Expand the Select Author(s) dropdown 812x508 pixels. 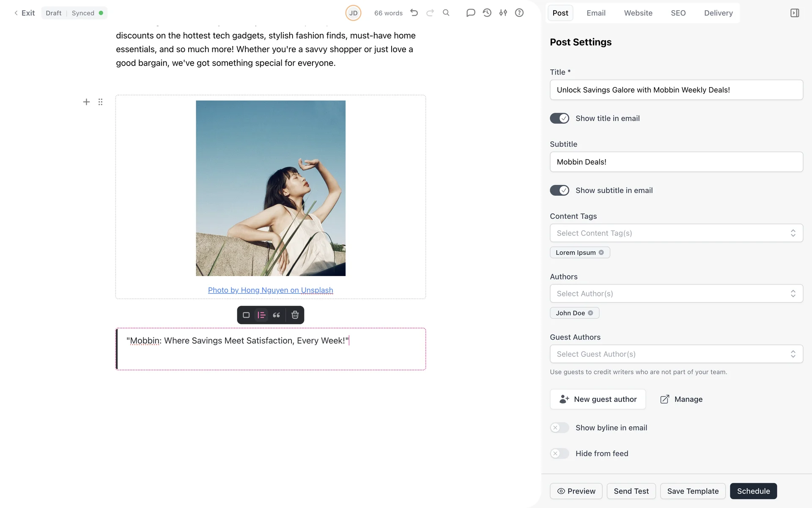(676, 294)
